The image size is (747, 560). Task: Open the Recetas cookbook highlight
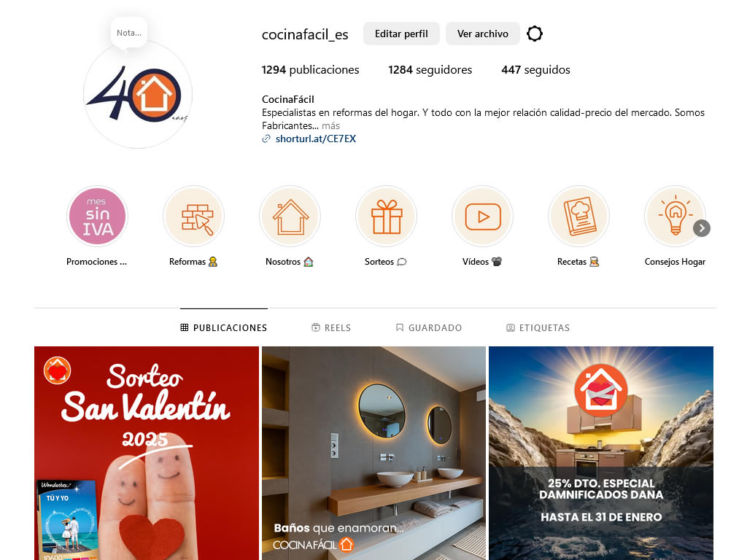[x=578, y=216]
